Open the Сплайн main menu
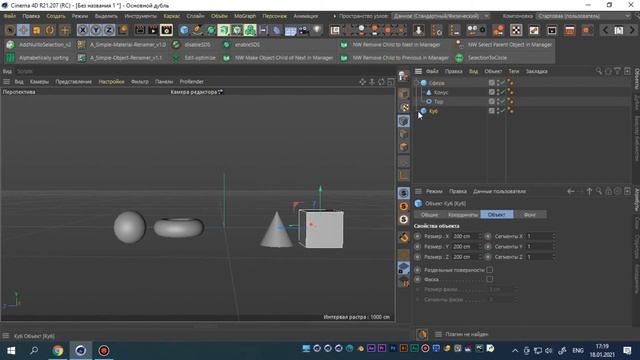640x360 pixels. click(x=195, y=16)
